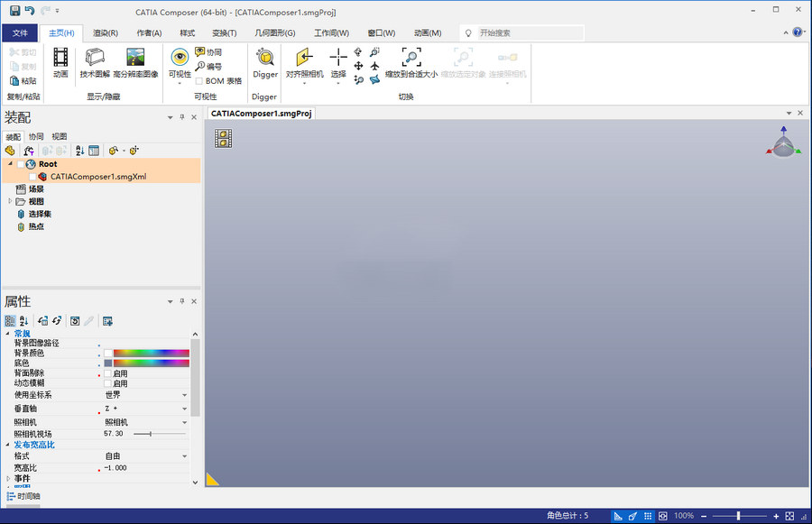
Task: Click 缩放到合适大小 zoom to fit icon
Action: point(411,57)
